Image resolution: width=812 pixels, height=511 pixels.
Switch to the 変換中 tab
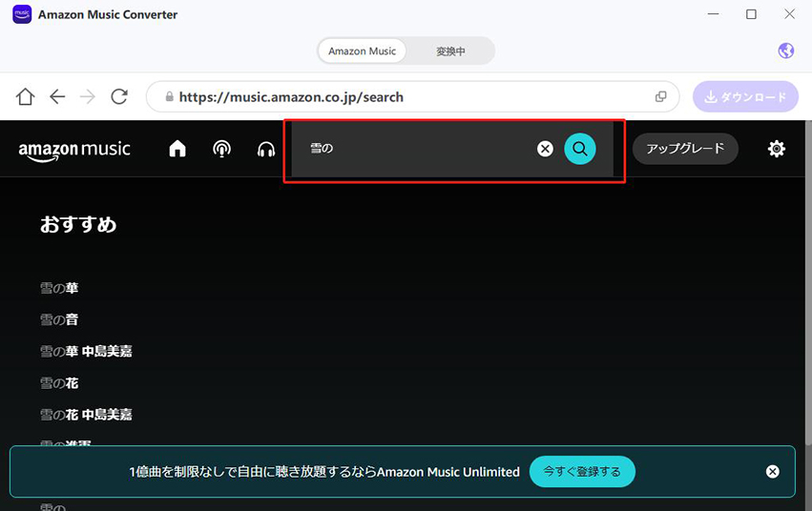coord(450,51)
